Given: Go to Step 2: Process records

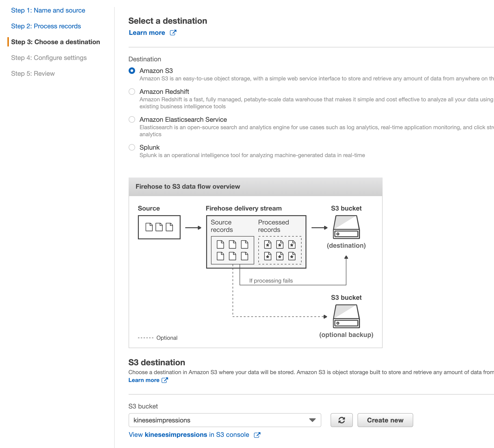Looking at the screenshot, I should [x=46, y=26].
